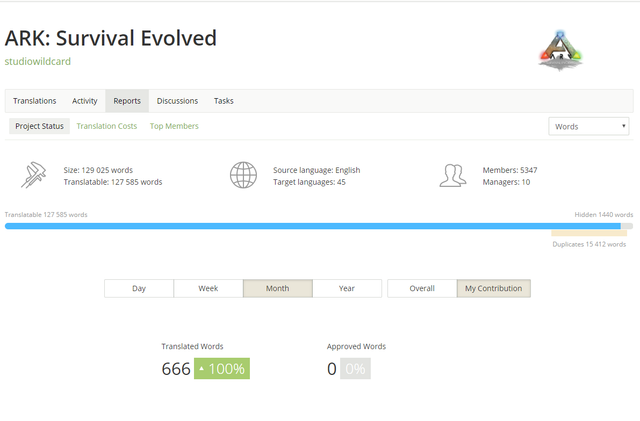Select the Project Status sub-tab
Image resolution: width=640 pixels, height=421 pixels.
[x=40, y=126]
